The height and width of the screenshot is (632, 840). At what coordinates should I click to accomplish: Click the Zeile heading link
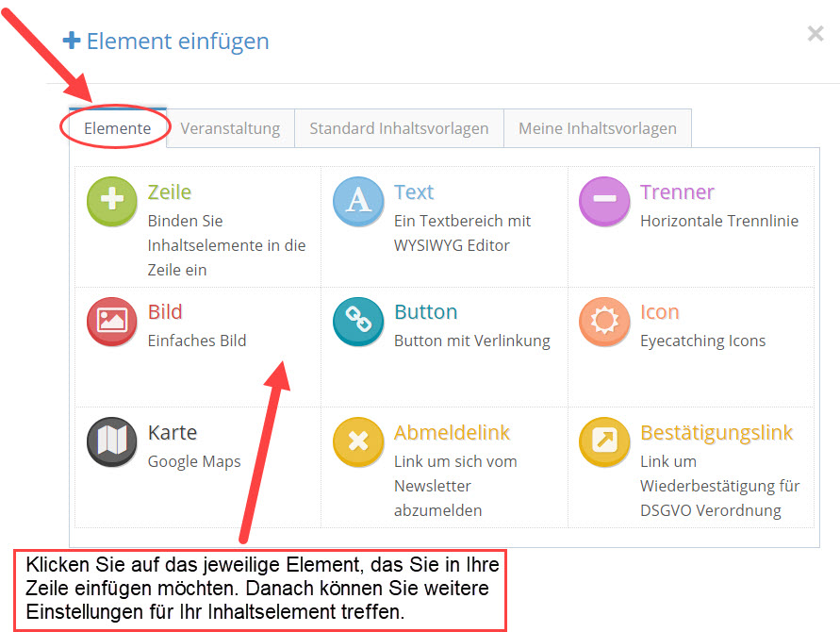tap(170, 191)
